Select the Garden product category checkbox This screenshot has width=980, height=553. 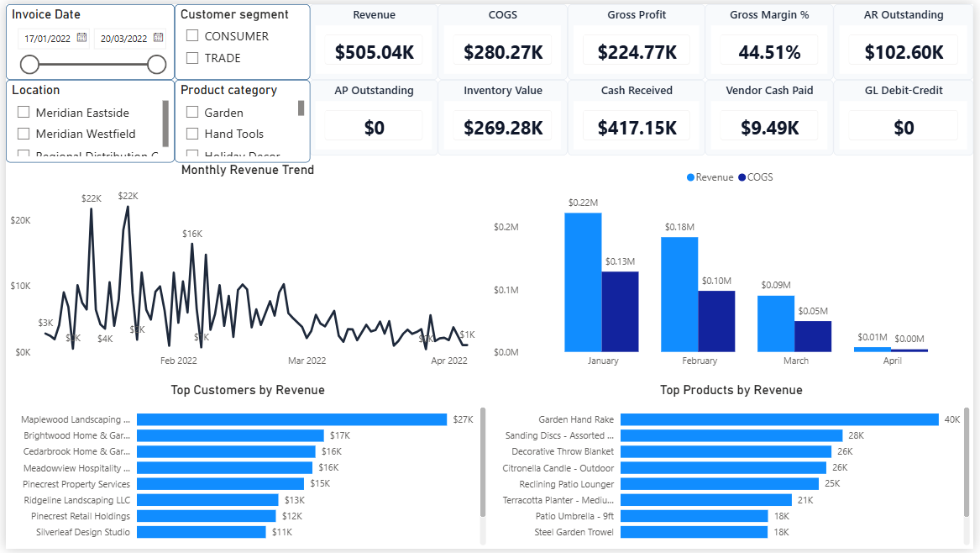(x=192, y=112)
